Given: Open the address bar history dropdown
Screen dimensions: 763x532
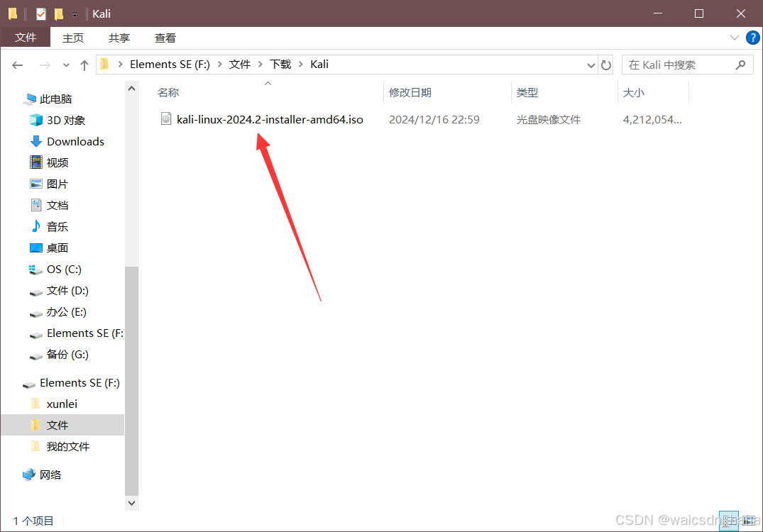Looking at the screenshot, I should point(591,65).
